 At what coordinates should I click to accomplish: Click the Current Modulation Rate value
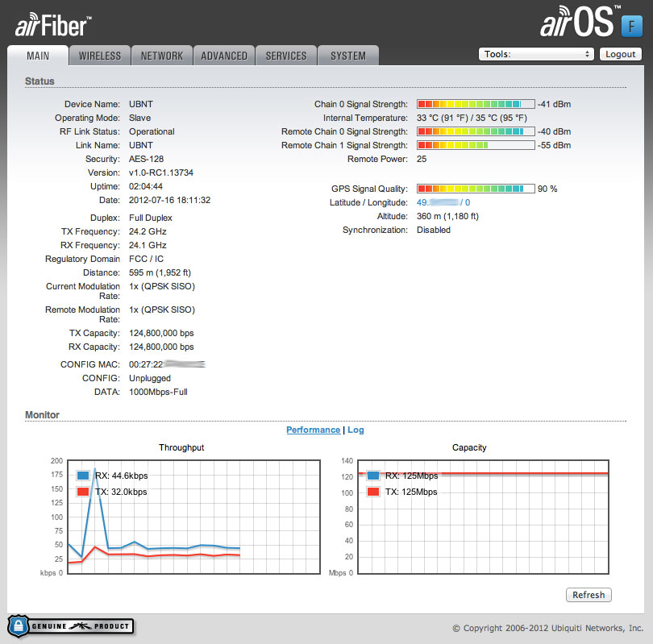point(162,286)
